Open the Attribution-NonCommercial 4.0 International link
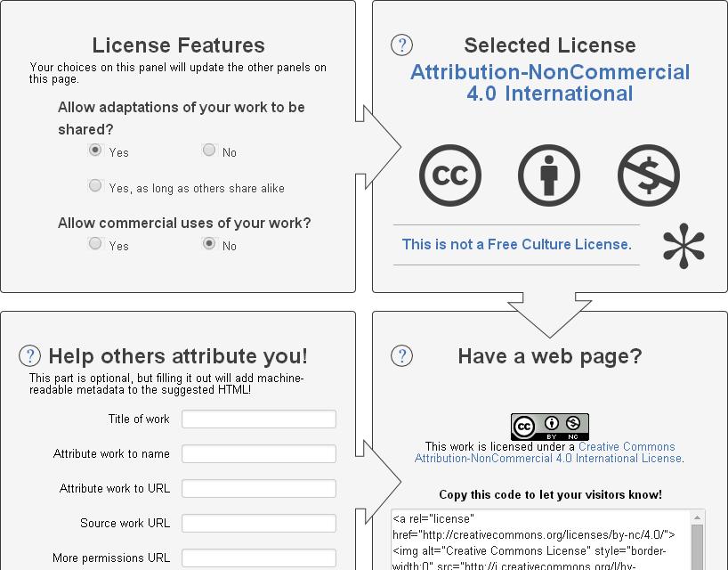The height and width of the screenshot is (570, 728). (x=550, y=83)
